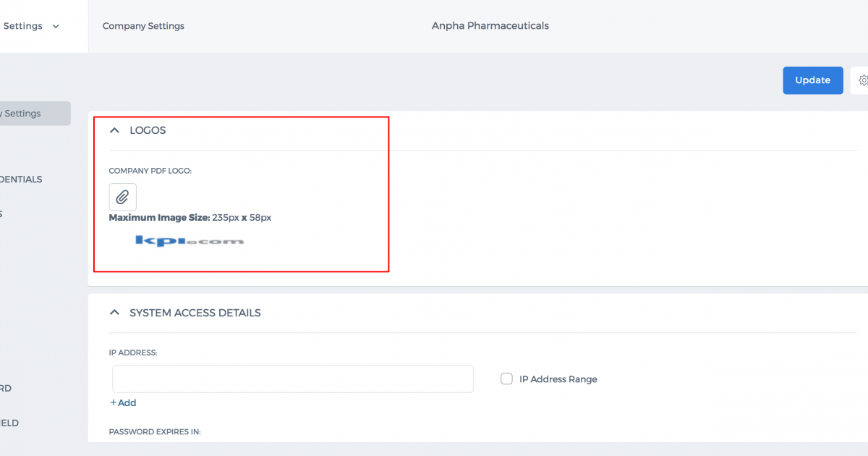This screenshot has width=868, height=456.
Task: Click the Company Settings breadcrumb
Action: (143, 26)
